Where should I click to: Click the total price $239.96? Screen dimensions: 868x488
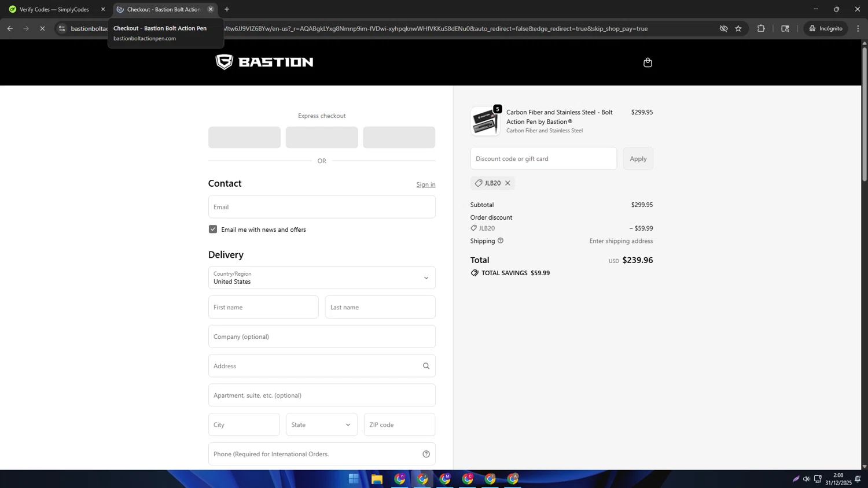pyautogui.click(x=637, y=260)
